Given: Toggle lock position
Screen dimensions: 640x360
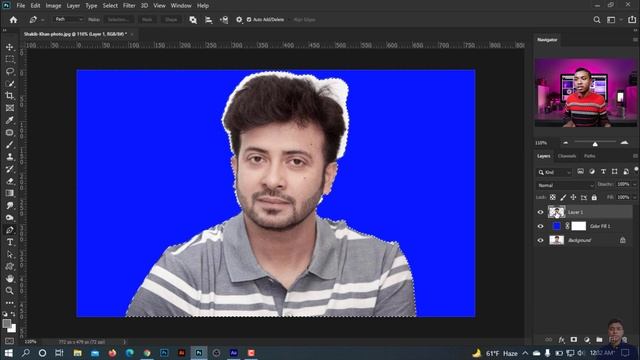Looking at the screenshot, I should click(573, 198).
